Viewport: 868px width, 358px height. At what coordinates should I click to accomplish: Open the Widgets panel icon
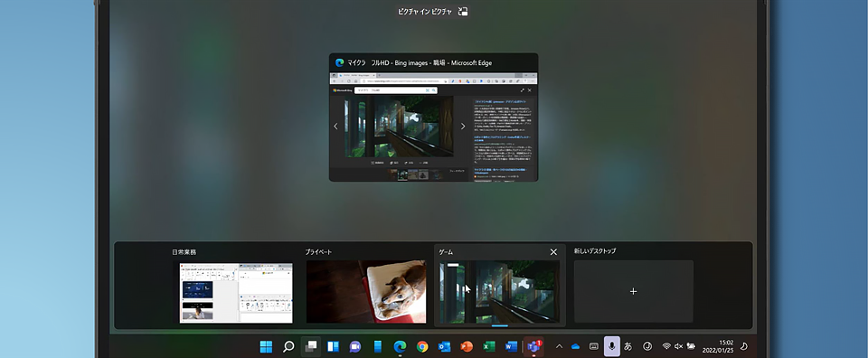(x=334, y=347)
